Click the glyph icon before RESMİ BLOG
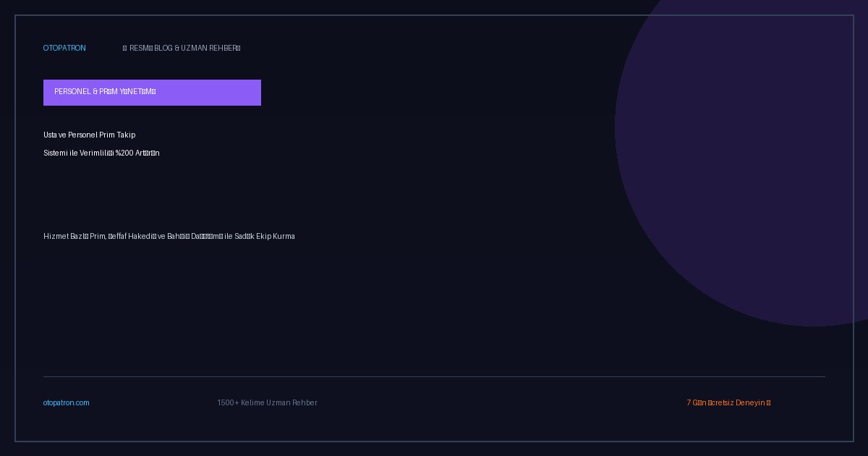The width and height of the screenshot is (868, 456). coord(125,48)
